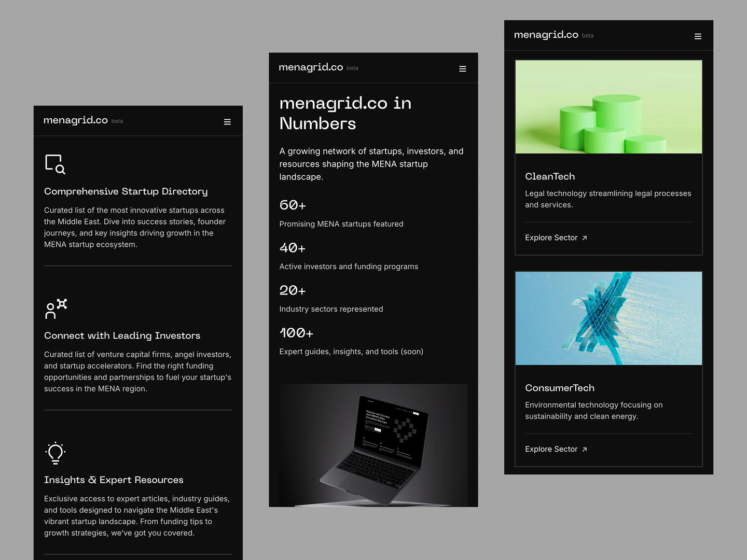Click the startup directory search icon
747x560 pixels.
[55, 164]
